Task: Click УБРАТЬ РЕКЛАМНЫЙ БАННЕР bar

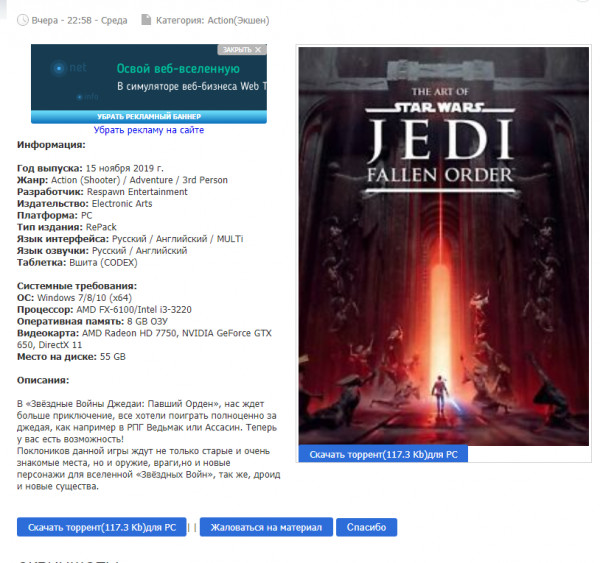Action: [149, 116]
